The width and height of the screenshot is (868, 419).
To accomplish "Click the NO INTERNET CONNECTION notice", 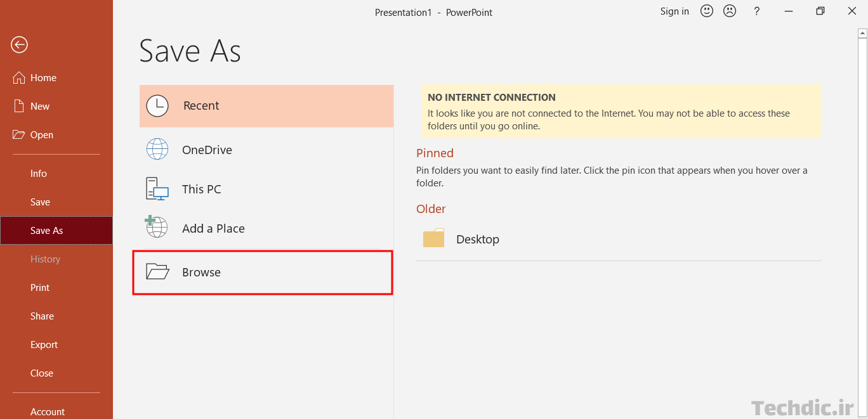I will pyautogui.click(x=621, y=112).
